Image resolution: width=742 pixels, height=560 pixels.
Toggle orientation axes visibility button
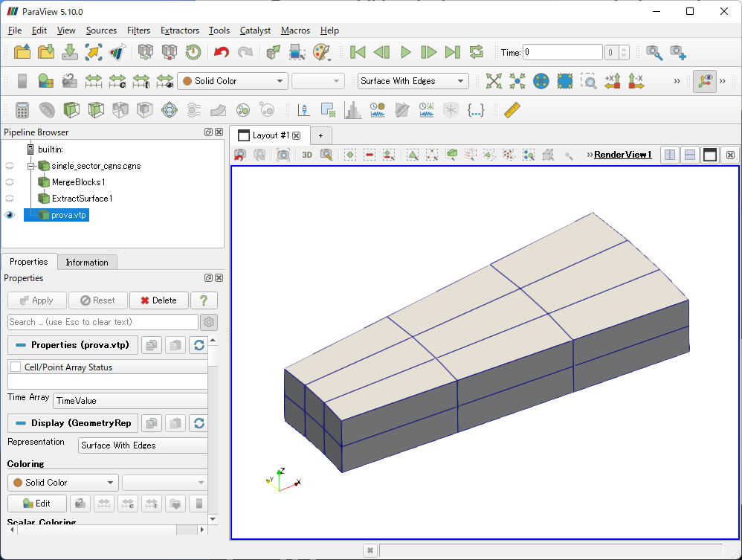(704, 81)
